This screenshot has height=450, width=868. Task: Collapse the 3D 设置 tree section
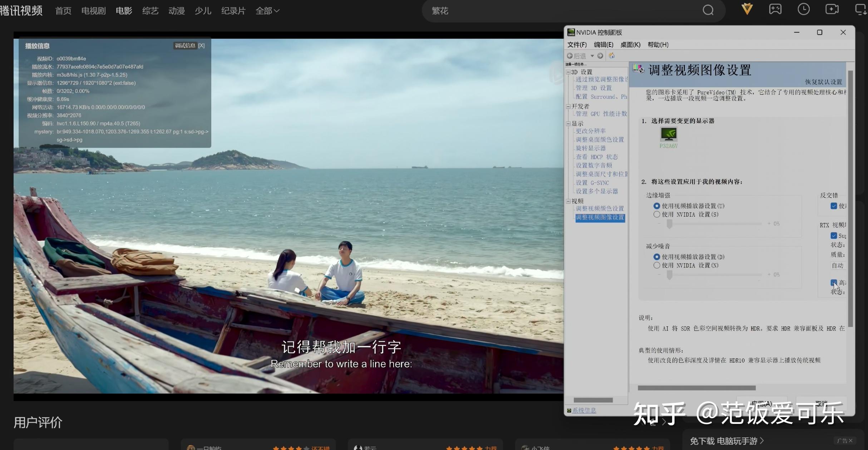(568, 72)
